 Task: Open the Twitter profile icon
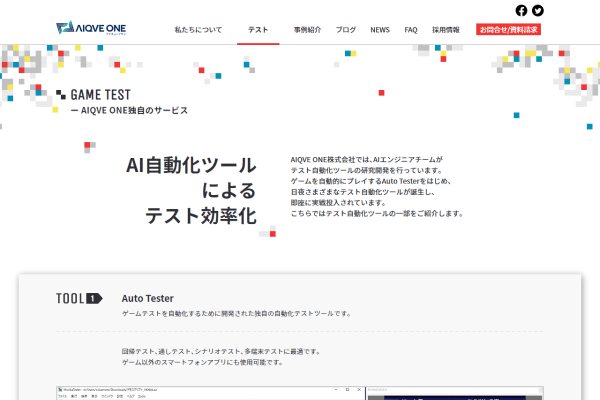[x=538, y=10]
